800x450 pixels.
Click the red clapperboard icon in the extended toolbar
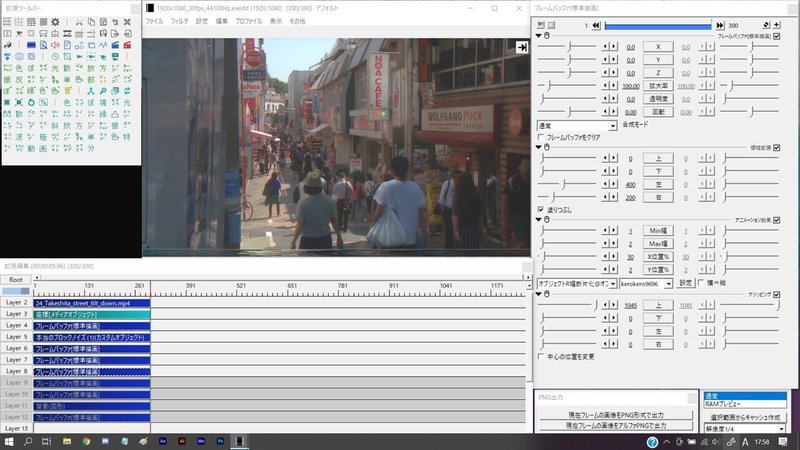[127, 45]
